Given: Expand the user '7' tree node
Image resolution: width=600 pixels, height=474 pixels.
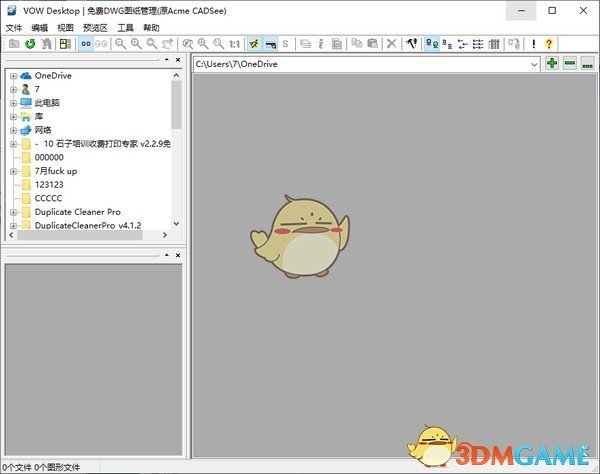Looking at the screenshot, I should (13, 90).
